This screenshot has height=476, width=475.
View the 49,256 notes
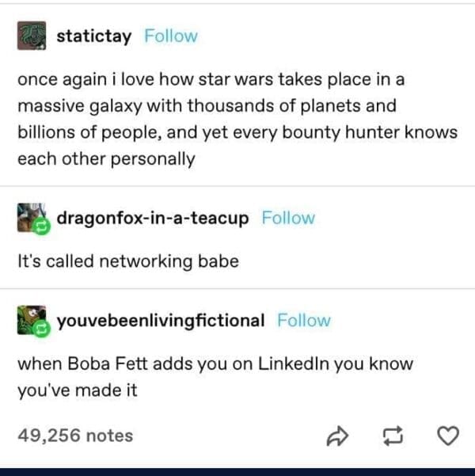click(75, 436)
